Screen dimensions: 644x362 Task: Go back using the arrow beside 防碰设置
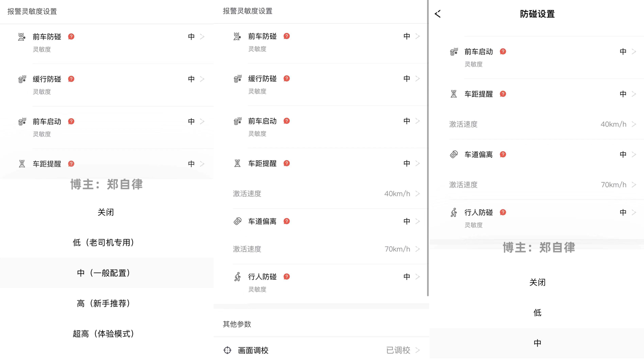tap(438, 14)
